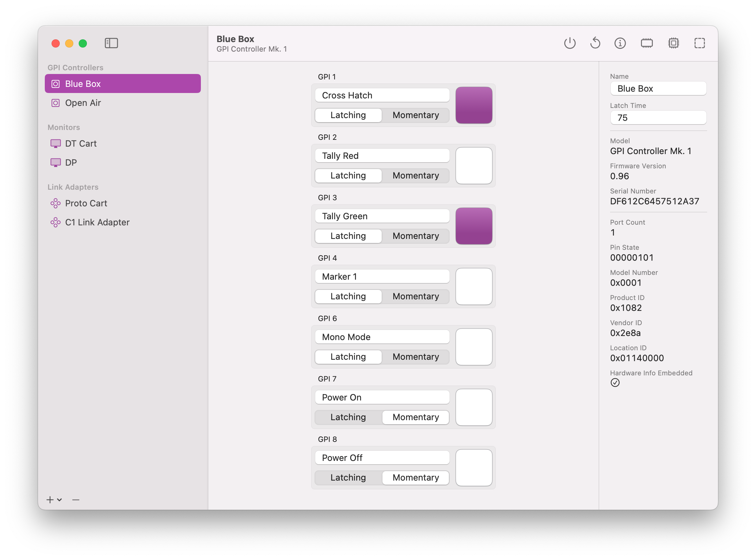Screen dimensions: 756x560
Task: Click the purple GPI 1 state swatch
Action: click(x=474, y=105)
